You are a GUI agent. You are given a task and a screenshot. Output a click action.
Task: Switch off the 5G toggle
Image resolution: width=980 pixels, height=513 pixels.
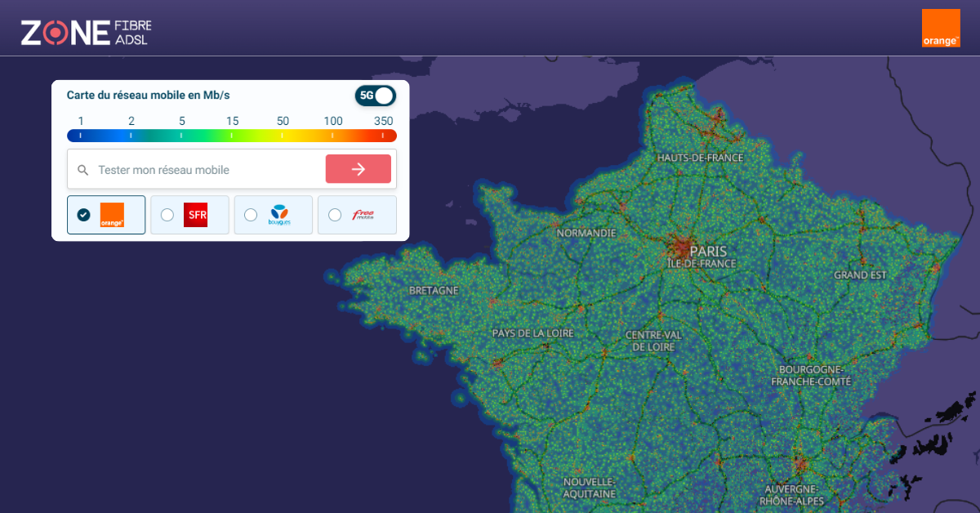tap(375, 96)
